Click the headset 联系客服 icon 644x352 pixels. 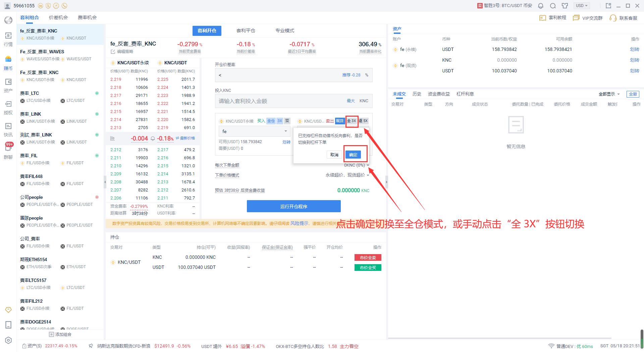point(613,18)
